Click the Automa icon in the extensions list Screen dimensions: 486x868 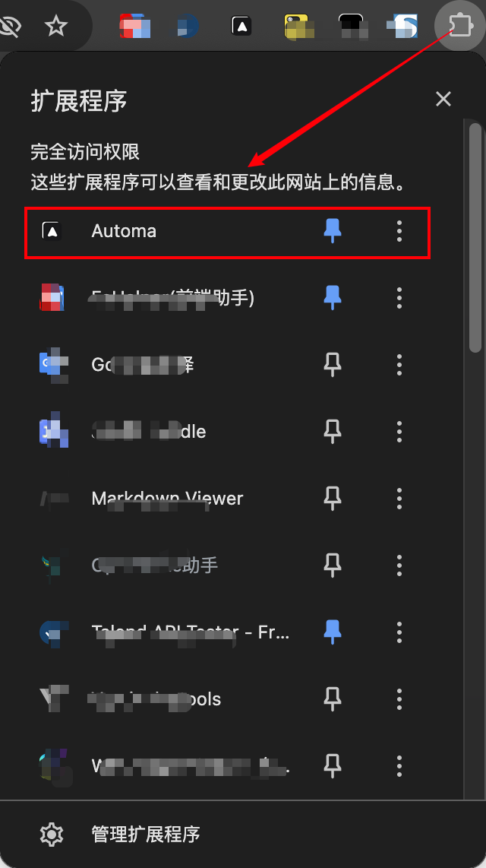[x=52, y=231]
